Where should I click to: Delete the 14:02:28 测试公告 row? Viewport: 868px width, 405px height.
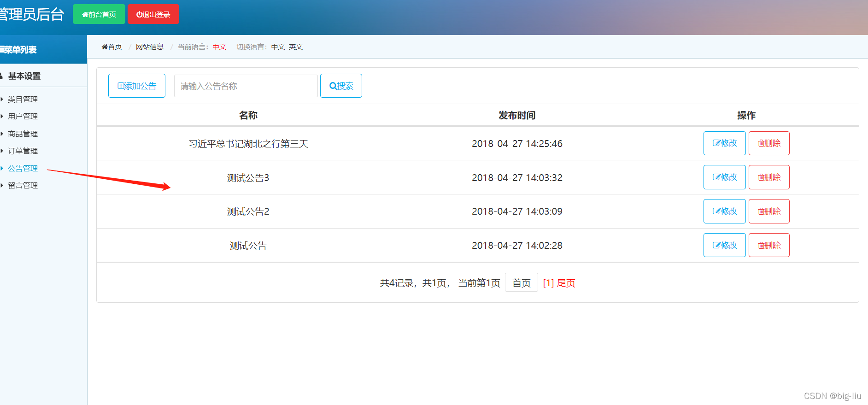pos(769,245)
